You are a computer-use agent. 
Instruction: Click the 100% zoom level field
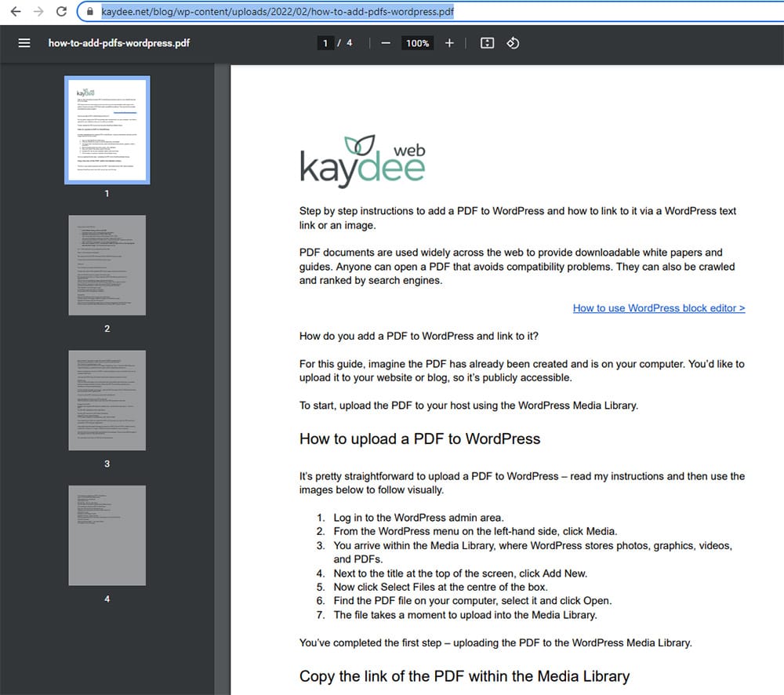418,43
